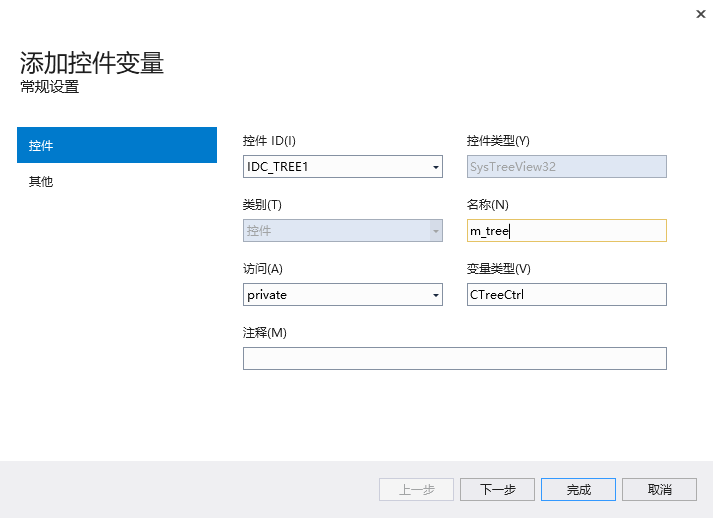Viewport: 713px width, 518px height.
Task: Focus the 名称 field containing m_tree
Action: click(567, 231)
